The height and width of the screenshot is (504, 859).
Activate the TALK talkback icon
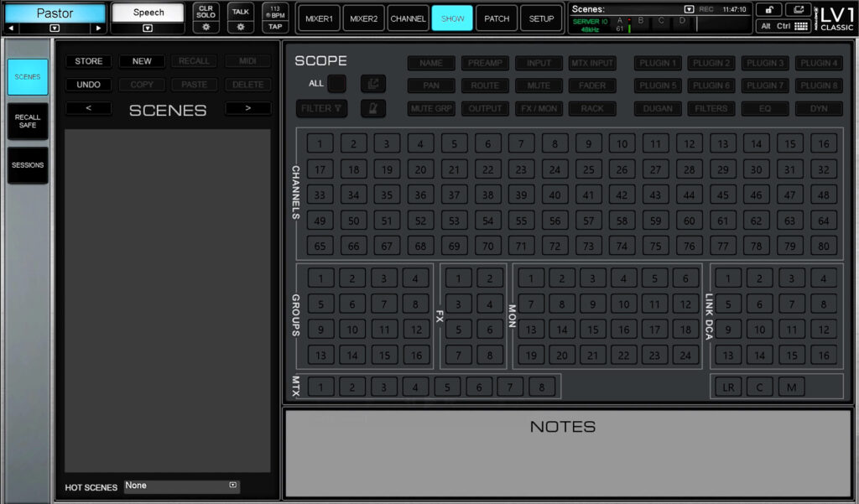pyautogui.click(x=241, y=11)
